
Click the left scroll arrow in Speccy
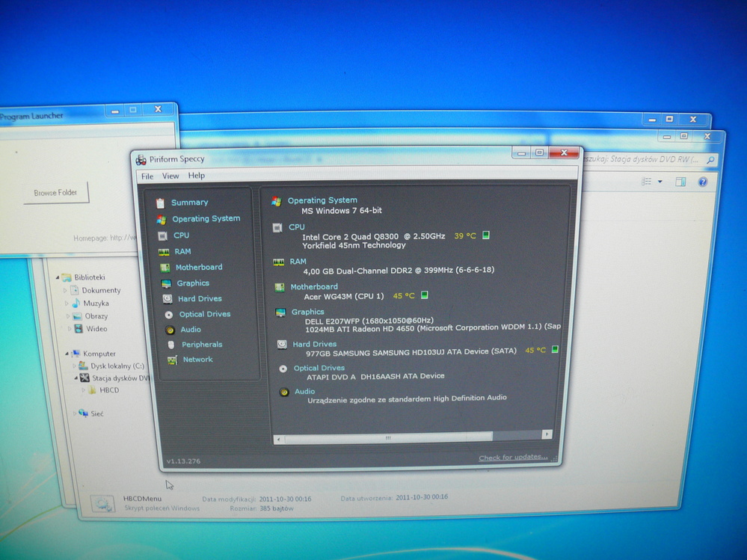click(279, 440)
